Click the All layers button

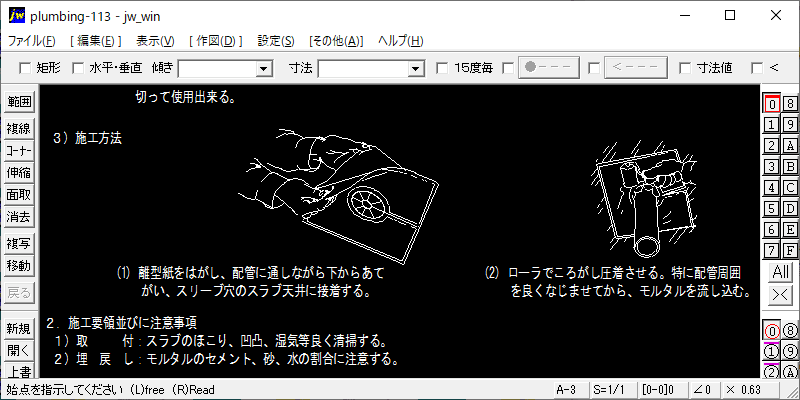[x=781, y=272]
